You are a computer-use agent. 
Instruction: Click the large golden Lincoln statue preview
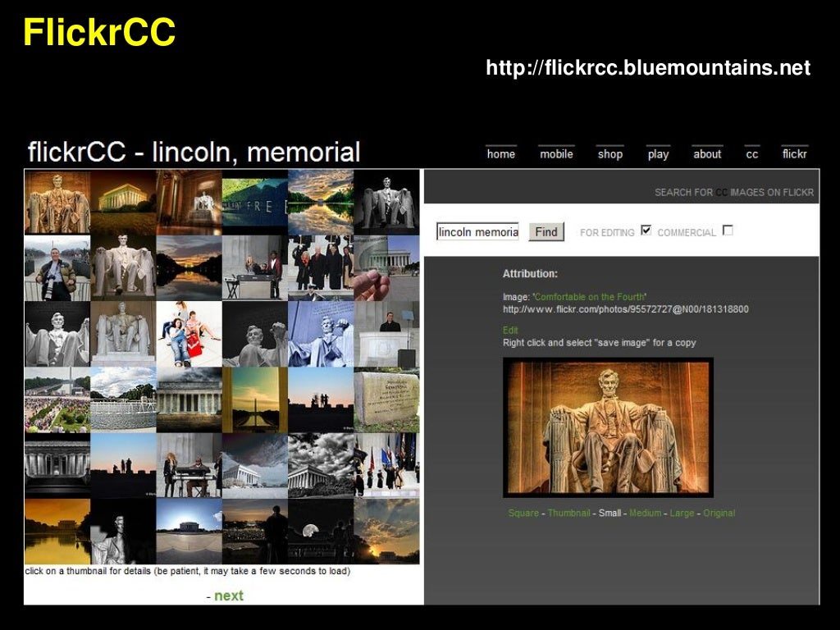[608, 427]
